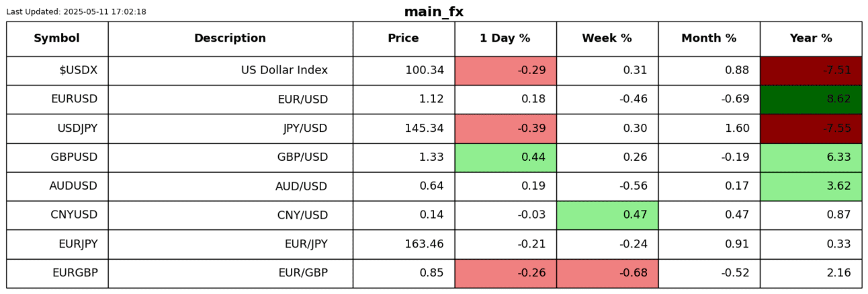The width and height of the screenshot is (868, 294).
Task: Select the green 0.47 CNYUSD week cell
Action: [607, 215]
